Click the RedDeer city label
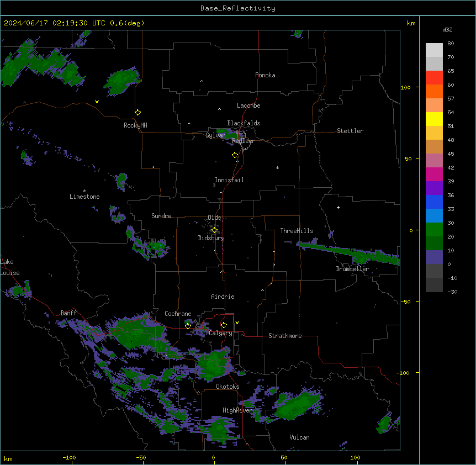 tap(243, 141)
